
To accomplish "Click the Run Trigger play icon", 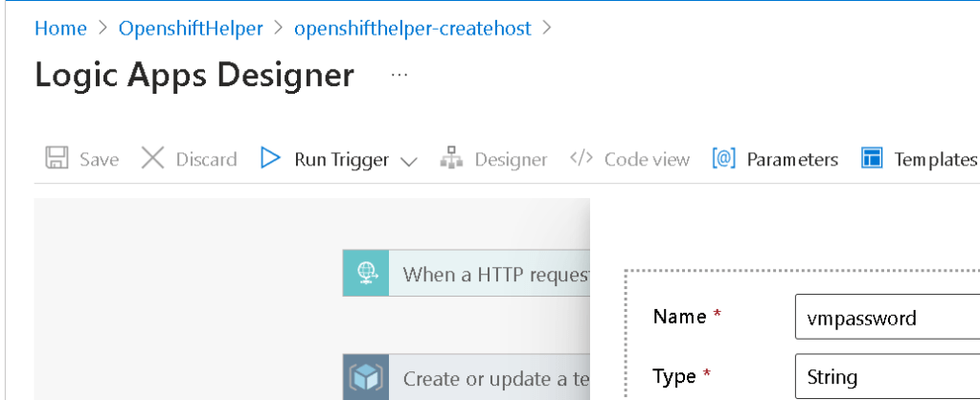I will pyautogui.click(x=270, y=159).
